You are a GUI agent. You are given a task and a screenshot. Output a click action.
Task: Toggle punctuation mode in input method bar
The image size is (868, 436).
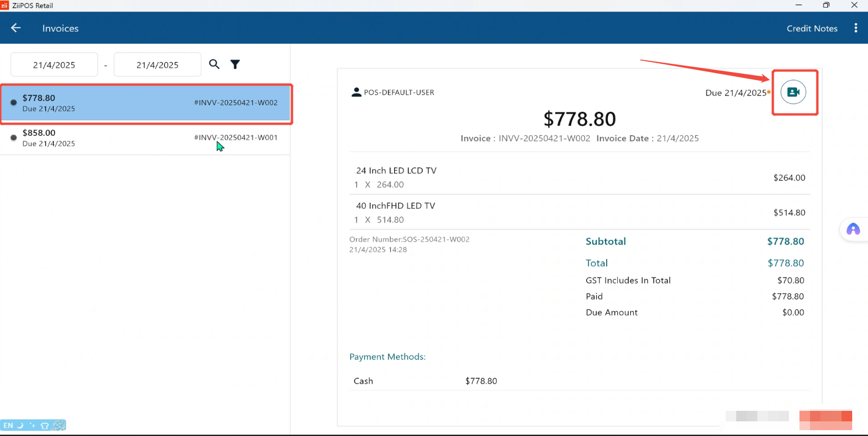[x=32, y=425]
